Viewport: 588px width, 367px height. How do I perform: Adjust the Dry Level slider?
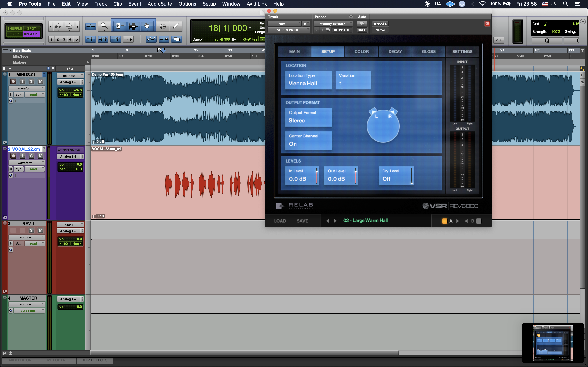411,176
